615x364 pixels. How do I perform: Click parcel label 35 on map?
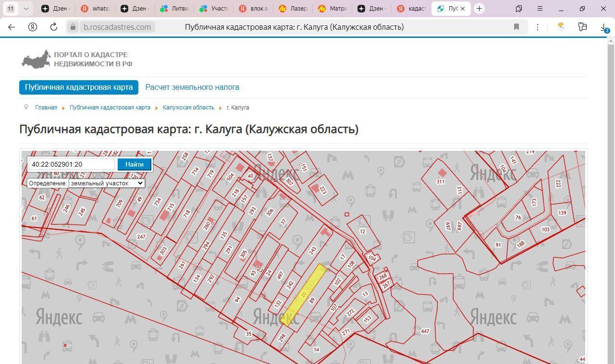[x=248, y=334]
